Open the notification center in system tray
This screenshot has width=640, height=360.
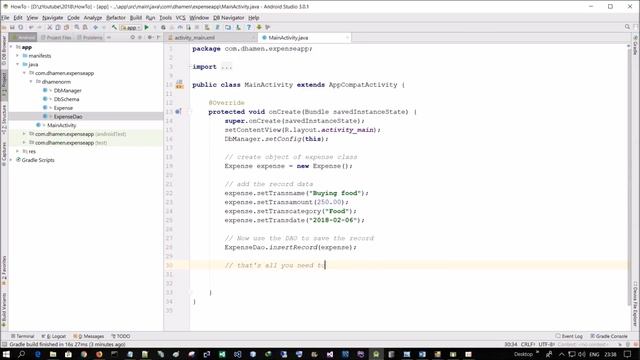[627, 354]
